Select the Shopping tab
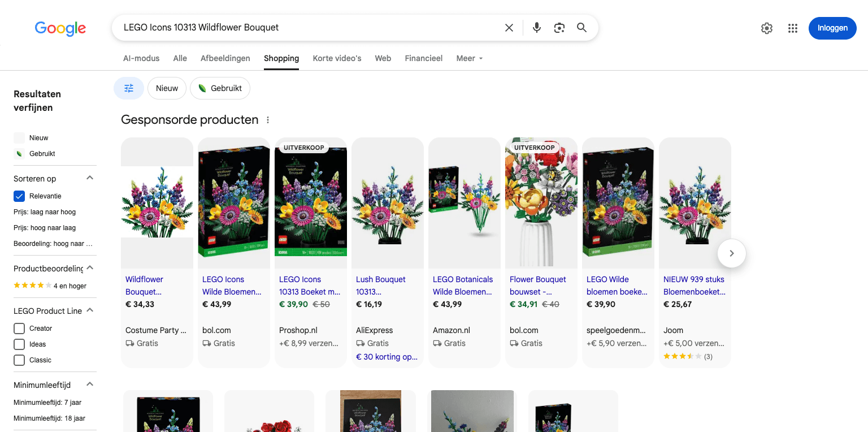Screen dimensions: 868x432 click(x=281, y=58)
